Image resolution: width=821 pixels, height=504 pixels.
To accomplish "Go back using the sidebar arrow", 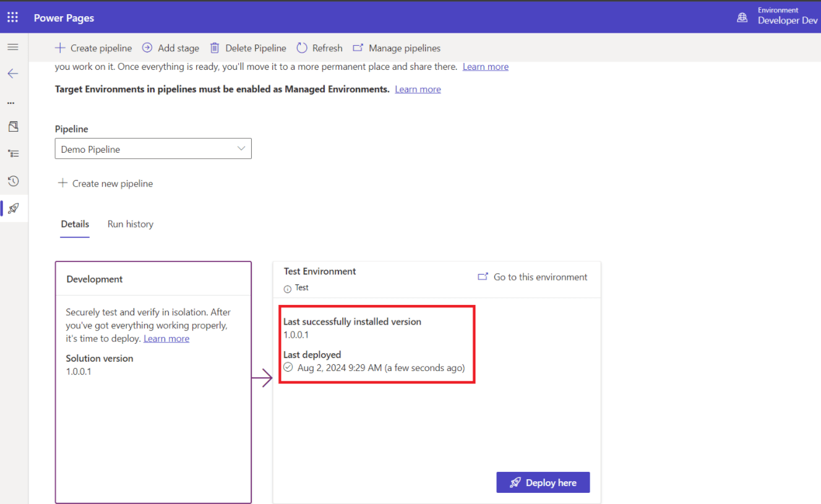I will [13, 74].
